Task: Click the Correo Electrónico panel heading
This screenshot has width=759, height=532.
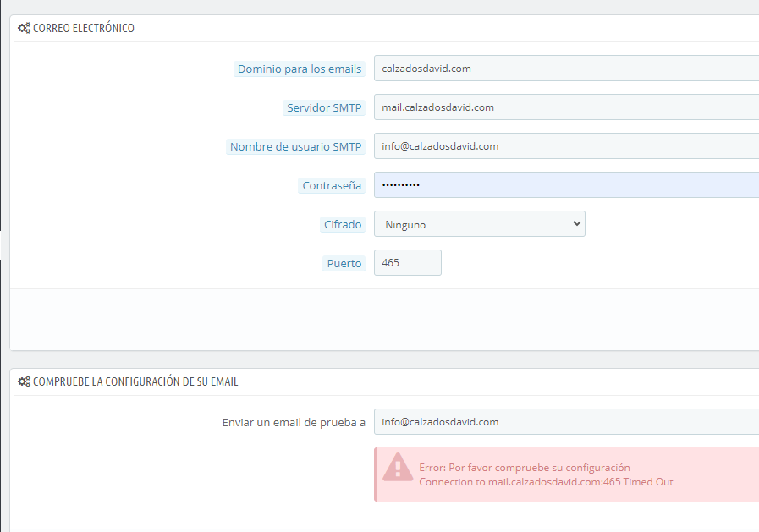Action: point(84,28)
